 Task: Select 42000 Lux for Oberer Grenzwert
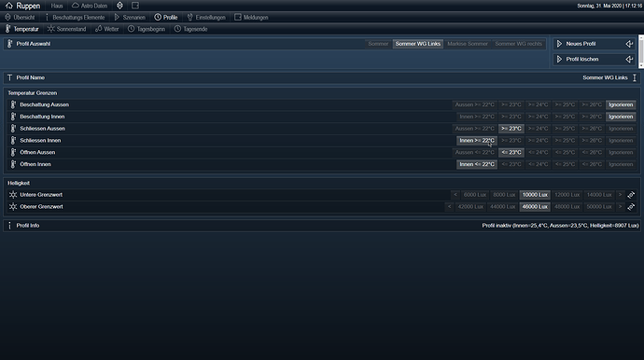coord(470,207)
